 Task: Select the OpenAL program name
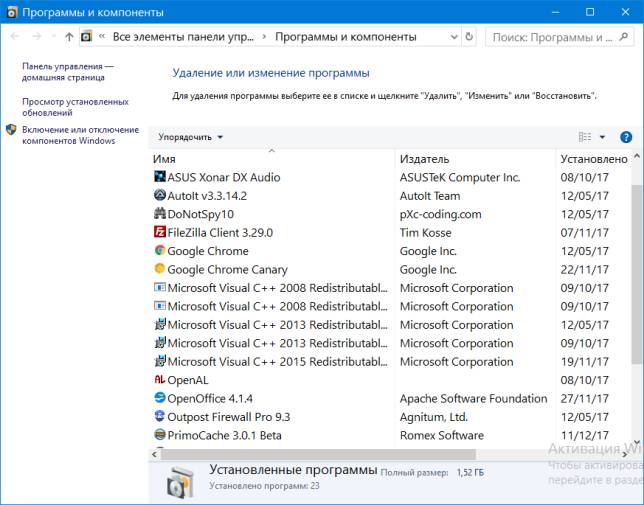[188, 380]
